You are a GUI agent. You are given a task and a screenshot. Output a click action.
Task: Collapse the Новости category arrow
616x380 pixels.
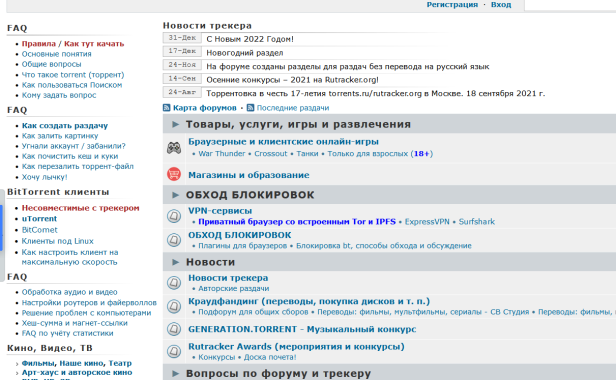point(176,262)
